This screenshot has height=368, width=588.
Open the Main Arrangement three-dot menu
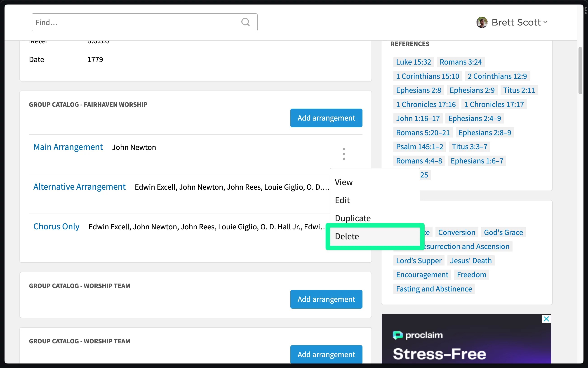(x=344, y=154)
